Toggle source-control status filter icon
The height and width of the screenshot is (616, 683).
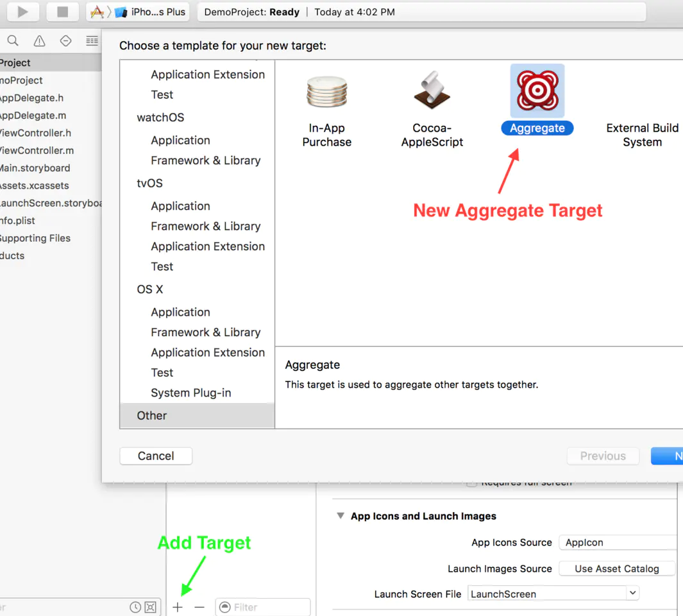click(x=150, y=607)
